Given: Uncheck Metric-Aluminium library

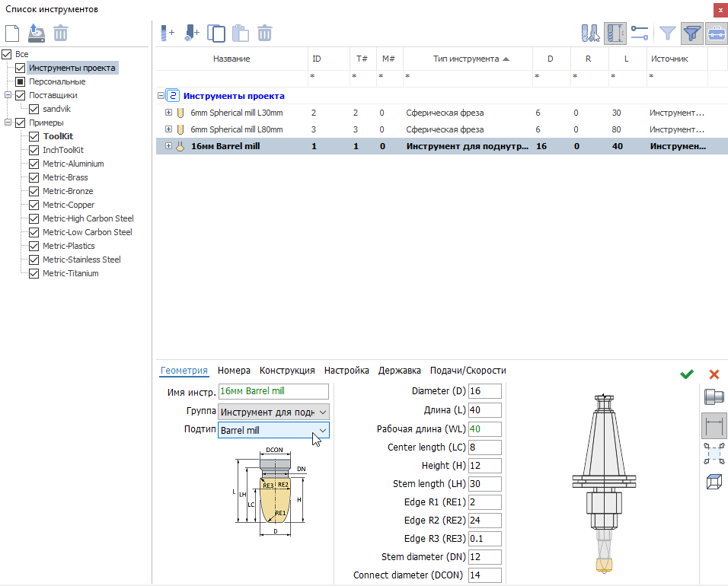Looking at the screenshot, I should click(x=34, y=164).
